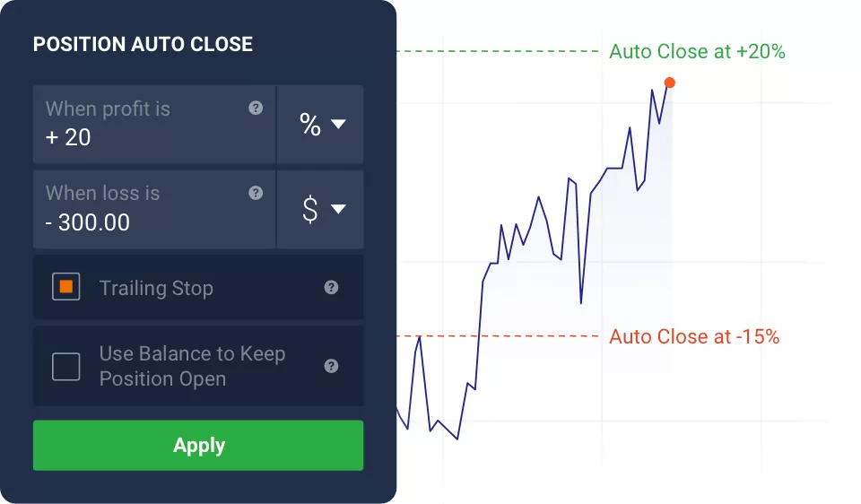Click the orange current price dot on chart
861x504 pixels.
point(669,83)
